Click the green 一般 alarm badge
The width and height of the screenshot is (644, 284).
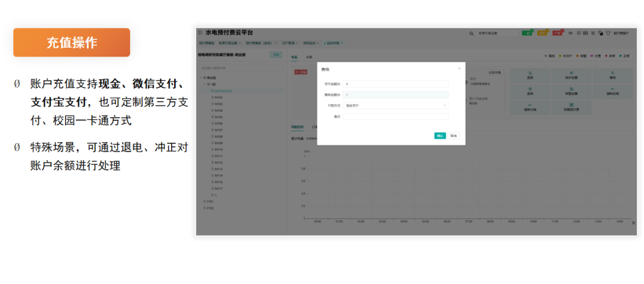[x=527, y=33]
